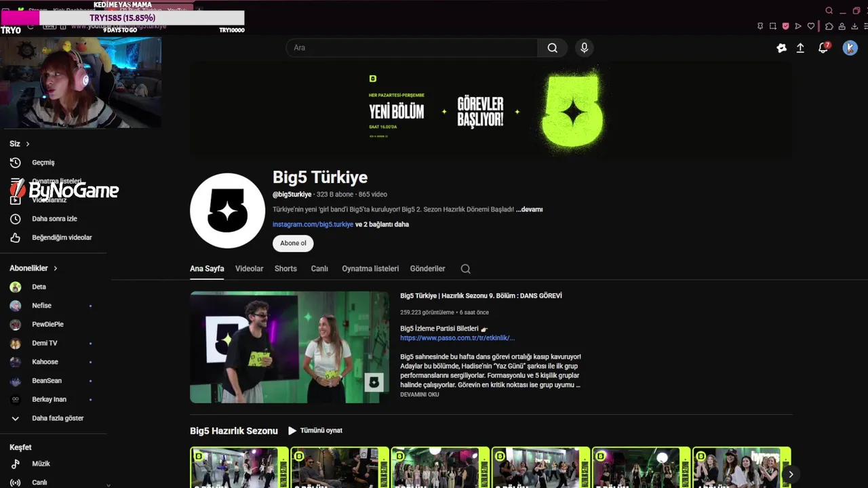
Task: Open the 9. Bölüm DANS GÖREVİ video title
Action: [x=481, y=296]
